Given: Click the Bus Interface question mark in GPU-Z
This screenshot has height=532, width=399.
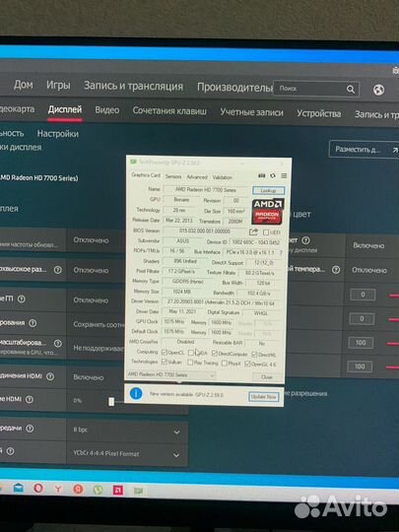Looking at the screenshot, I should 281,253.
